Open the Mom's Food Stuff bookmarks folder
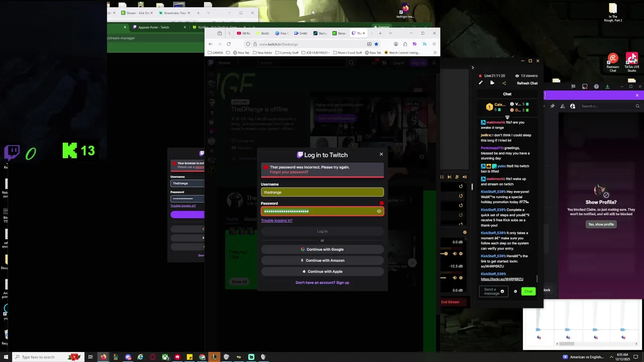Image resolution: width=644 pixels, height=362 pixels. 348,52
